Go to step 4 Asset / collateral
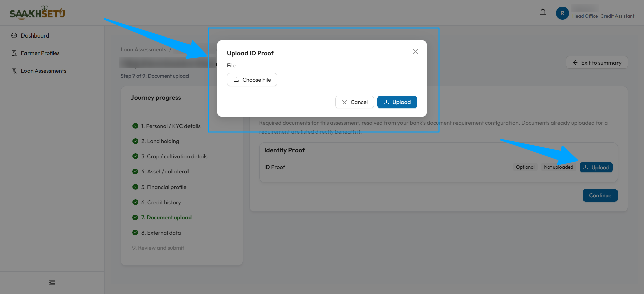 coord(165,172)
